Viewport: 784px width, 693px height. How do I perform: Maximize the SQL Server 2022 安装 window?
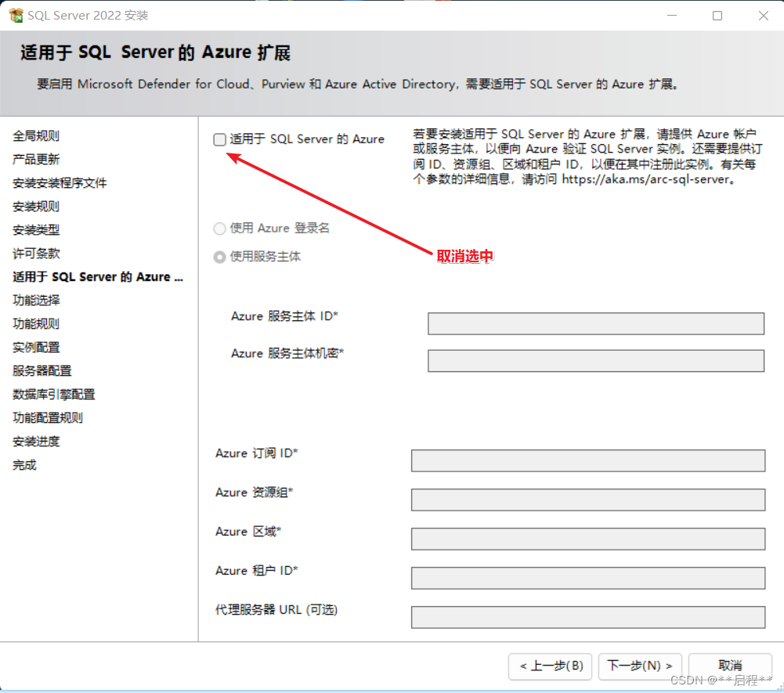click(x=717, y=16)
